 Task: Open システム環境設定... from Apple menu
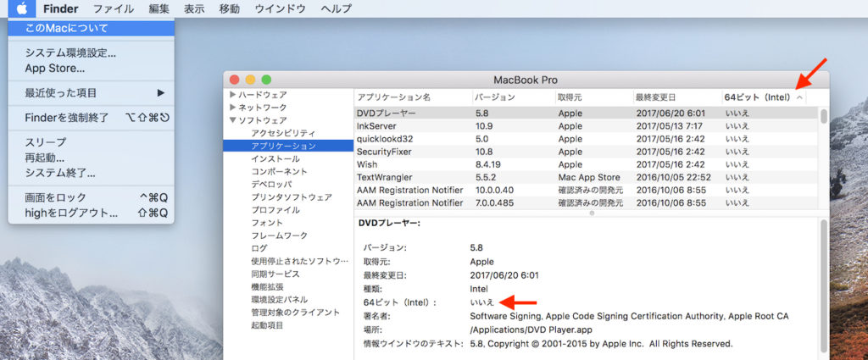92,53
